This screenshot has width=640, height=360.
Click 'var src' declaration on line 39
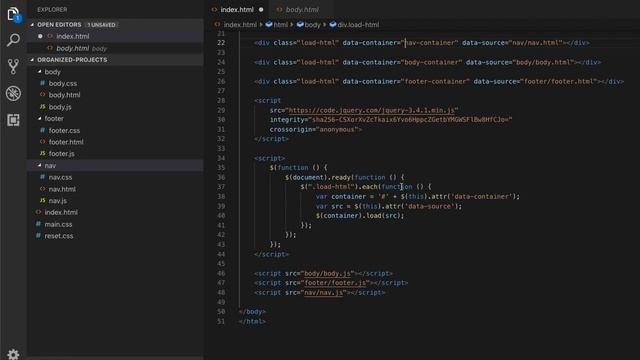pos(329,207)
